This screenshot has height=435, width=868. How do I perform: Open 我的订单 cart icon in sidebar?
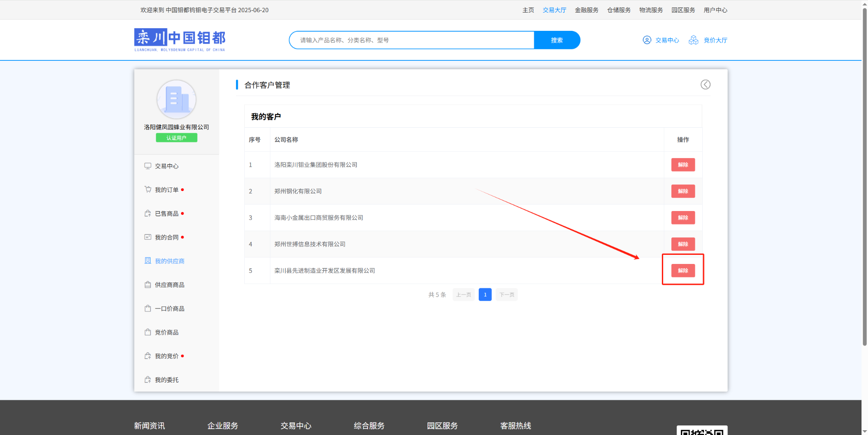click(x=148, y=190)
